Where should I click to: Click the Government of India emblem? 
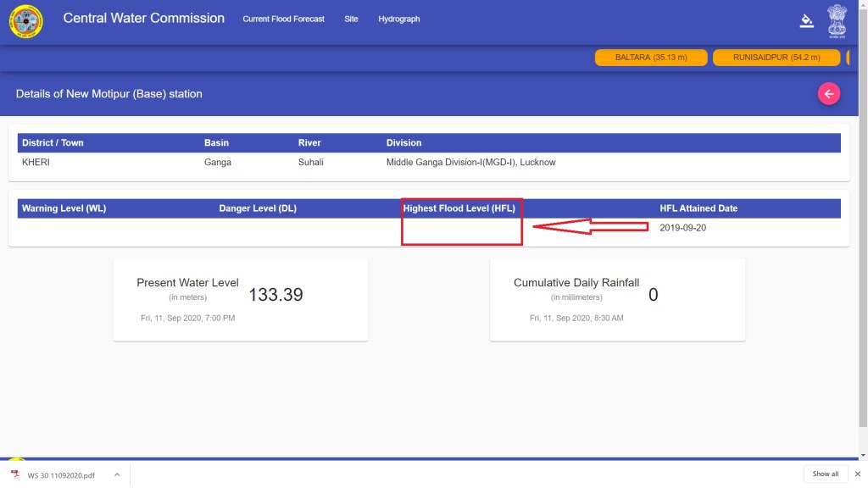tap(837, 21)
